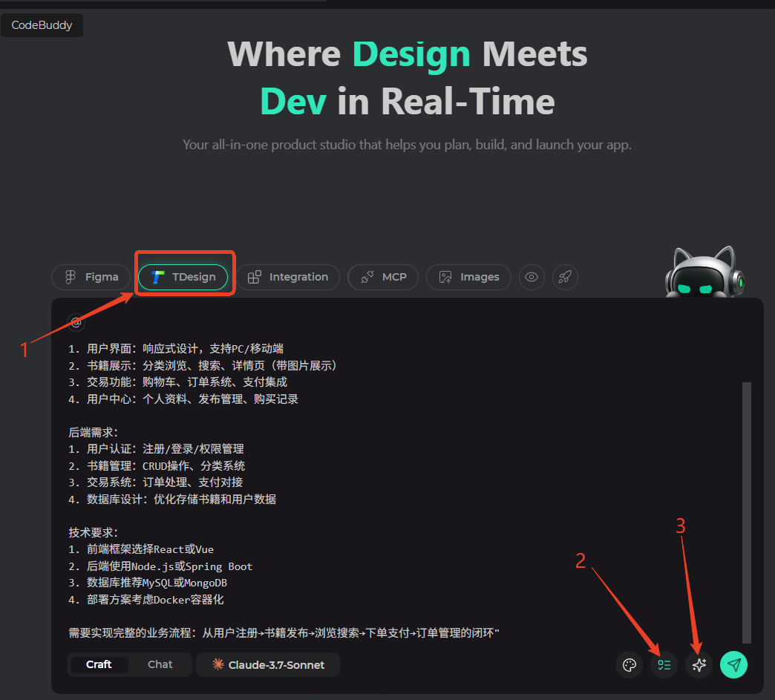Screen dimensions: 775x700
Task: Switch to Chat mode tab
Action: point(160,664)
